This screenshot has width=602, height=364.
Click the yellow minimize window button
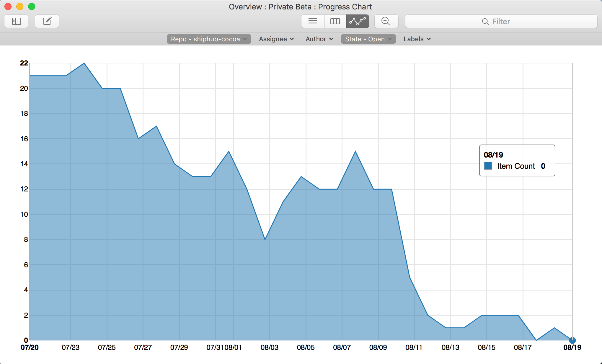click(x=20, y=6)
